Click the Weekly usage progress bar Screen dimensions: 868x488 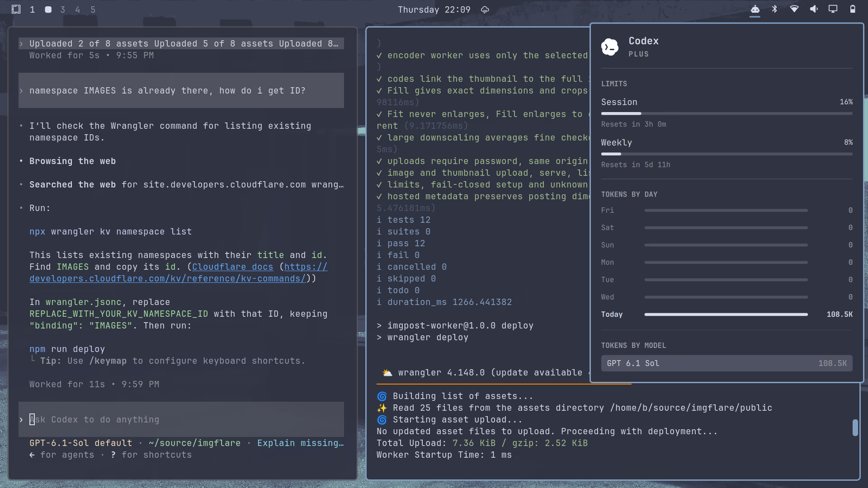point(727,154)
